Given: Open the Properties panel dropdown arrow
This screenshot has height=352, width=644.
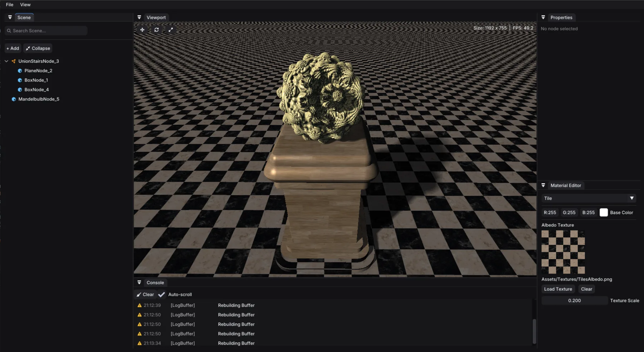Looking at the screenshot, I should click(543, 17).
